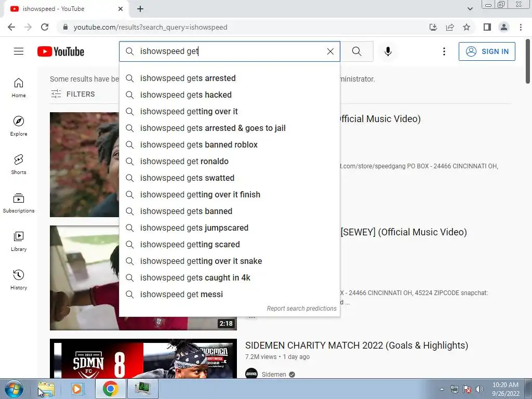Choose suggestion 'ishowspeed gets caught in 4k'
532x399 pixels.
pyautogui.click(x=229, y=278)
